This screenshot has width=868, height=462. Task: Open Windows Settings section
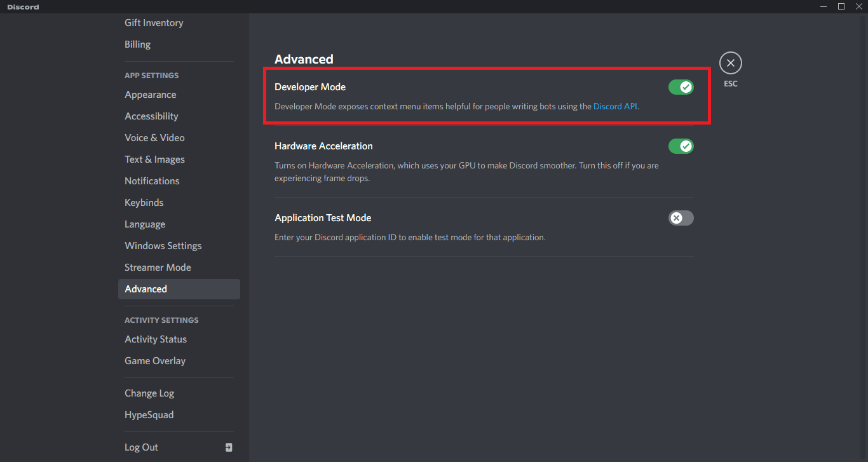point(163,246)
